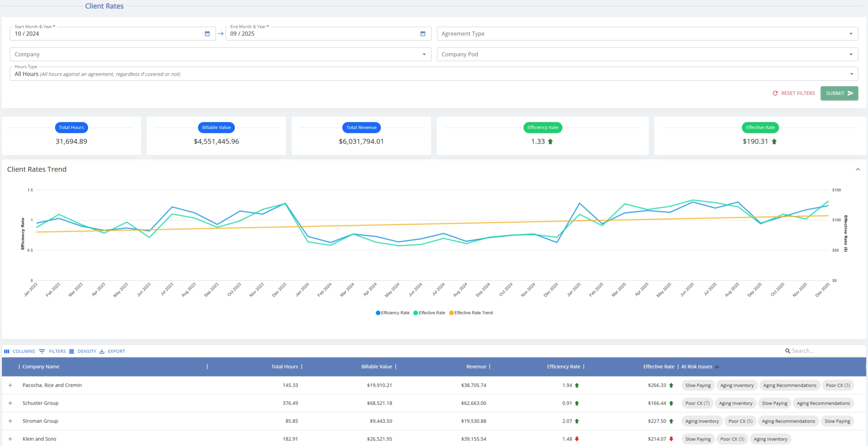
Task: Sort by Company Name column header
Action: click(41, 366)
